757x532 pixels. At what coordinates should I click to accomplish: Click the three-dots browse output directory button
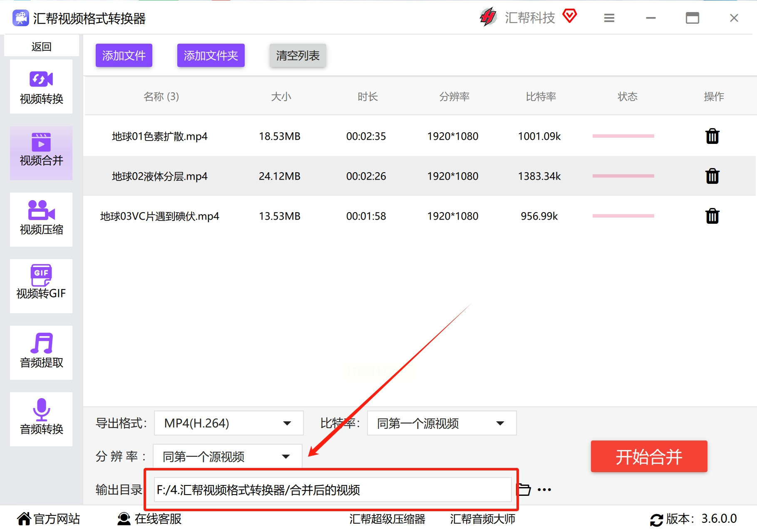point(544,490)
